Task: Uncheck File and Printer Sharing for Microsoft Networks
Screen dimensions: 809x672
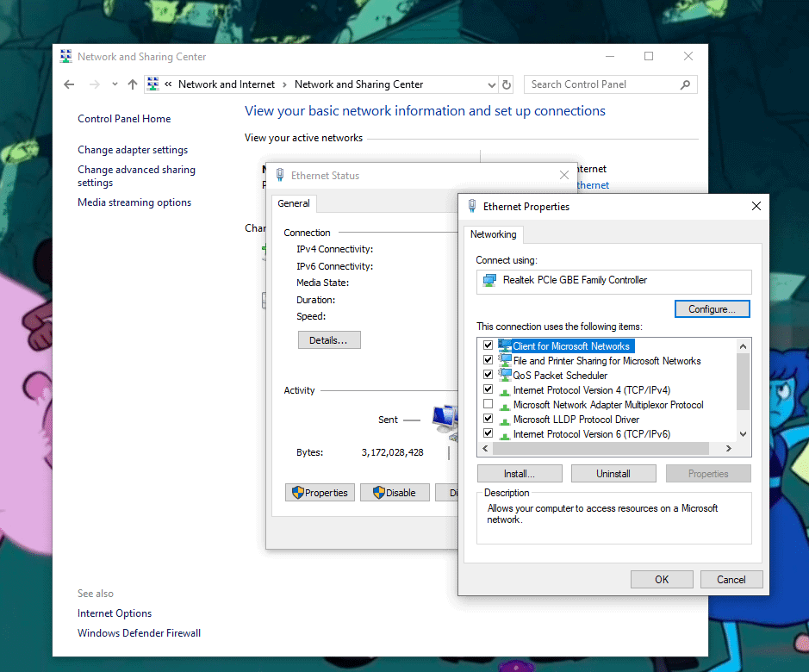Action: point(489,360)
